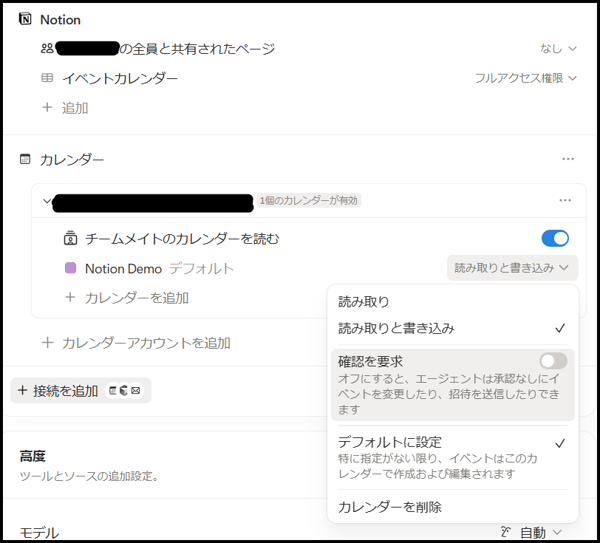Screen dimensions: 600x543
Task: Open the イベントカレンダー page row
Action: (x=120, y=78)
